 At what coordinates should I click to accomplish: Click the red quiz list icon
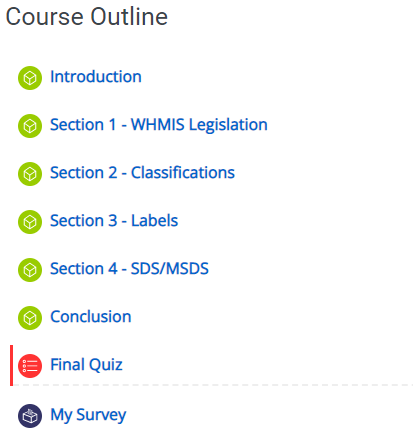(x=30, y=366)
